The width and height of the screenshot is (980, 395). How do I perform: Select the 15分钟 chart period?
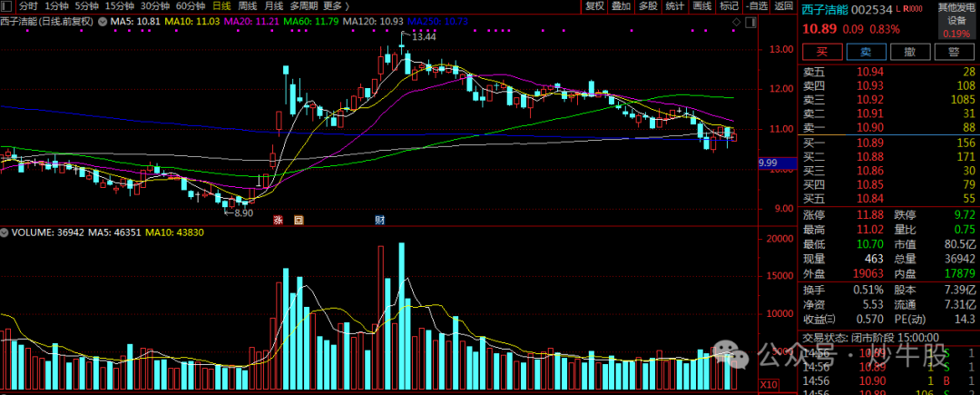pyautogui.click(x=120, y=6)
